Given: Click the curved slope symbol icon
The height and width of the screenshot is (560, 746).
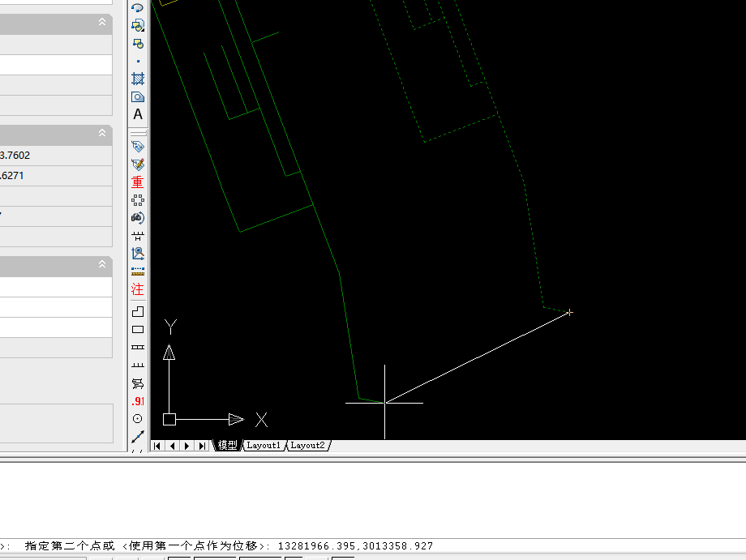Looking at the screenshot, I should pos(138,383).
